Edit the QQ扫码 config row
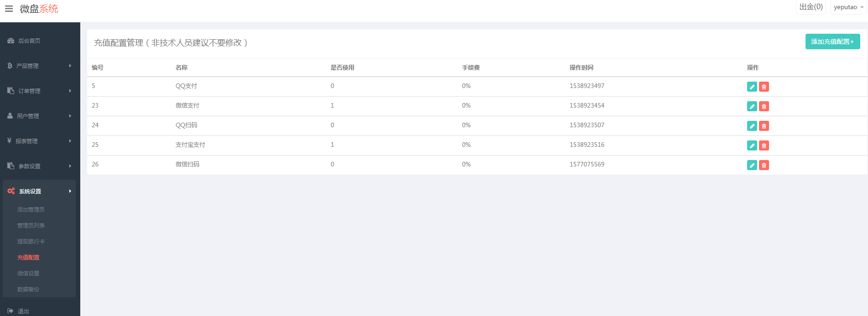This screenshot has width=868, height=316. pos(752,126)
